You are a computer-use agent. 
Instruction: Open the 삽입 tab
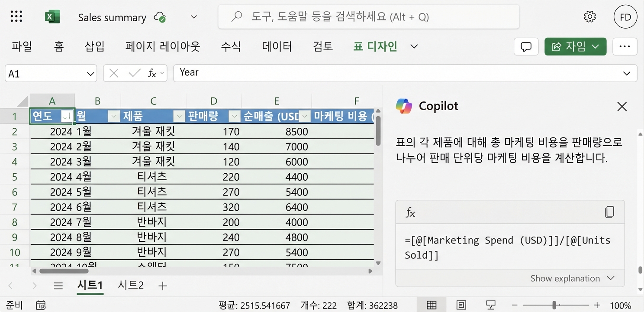pos(95,46)
